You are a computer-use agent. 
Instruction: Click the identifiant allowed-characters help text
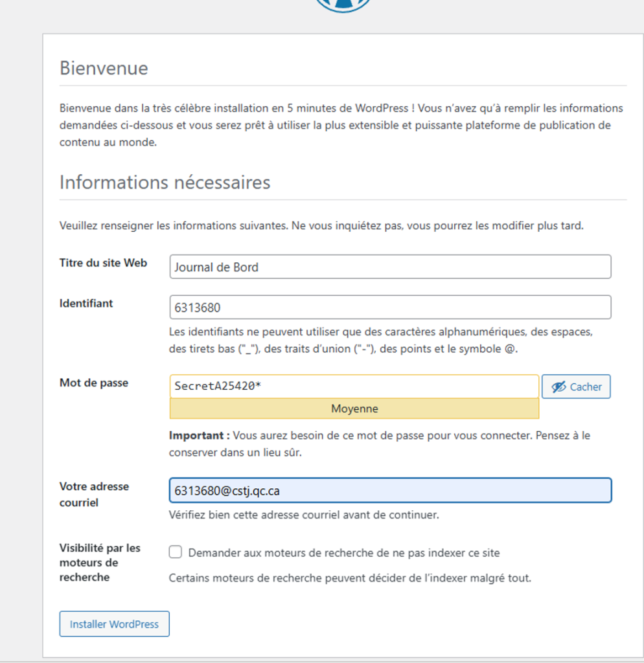coord(381,341)
